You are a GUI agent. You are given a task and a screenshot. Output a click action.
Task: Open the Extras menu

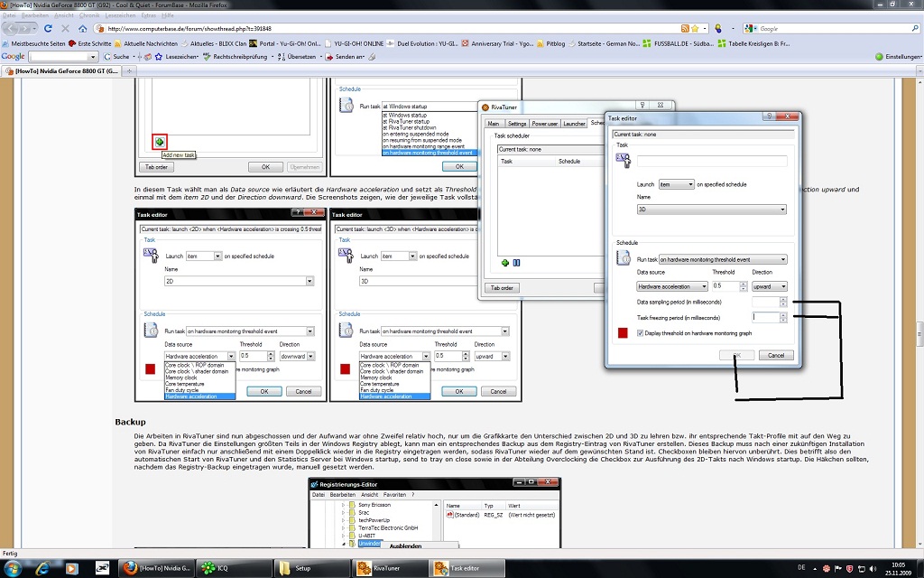pos(149,15)
